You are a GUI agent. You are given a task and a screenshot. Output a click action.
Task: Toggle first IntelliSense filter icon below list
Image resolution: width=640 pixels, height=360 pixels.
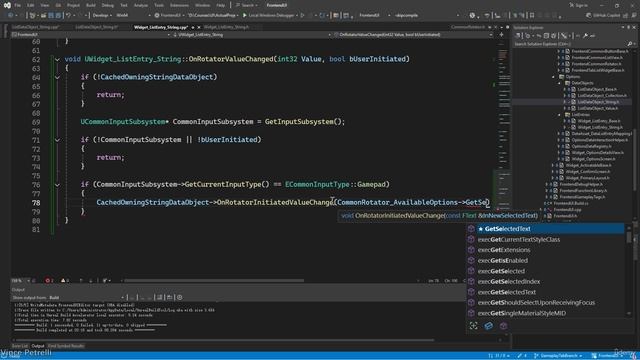[473, 326]
